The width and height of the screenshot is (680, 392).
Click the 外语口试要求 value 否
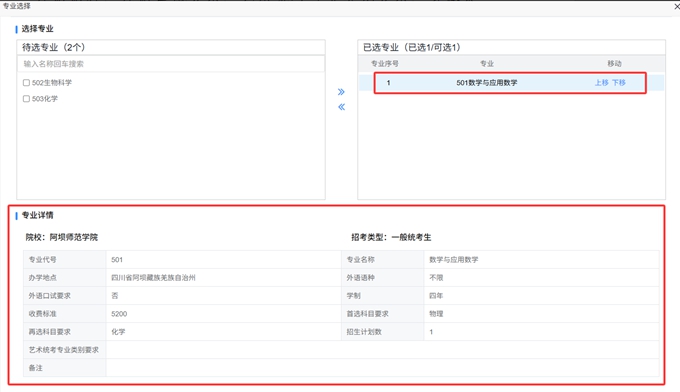pos(114,296)
